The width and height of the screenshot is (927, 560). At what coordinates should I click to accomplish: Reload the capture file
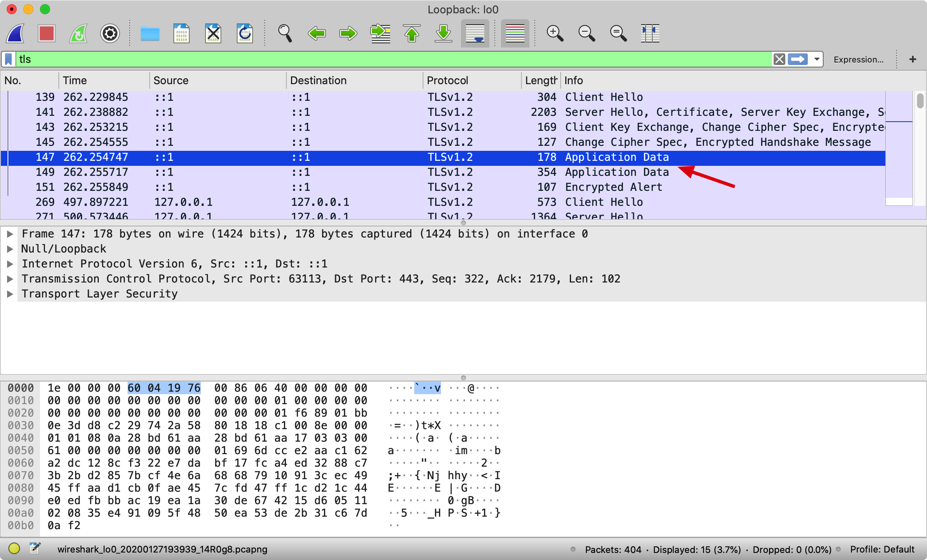click(x=245, y=33)
